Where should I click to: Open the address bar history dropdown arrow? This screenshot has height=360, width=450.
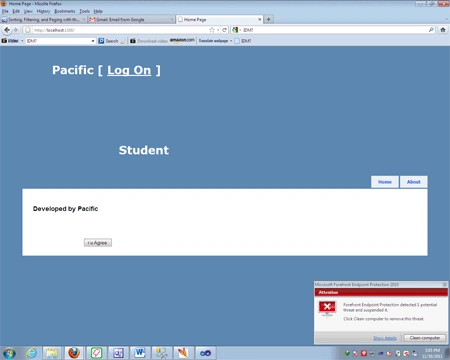point(218,30)
